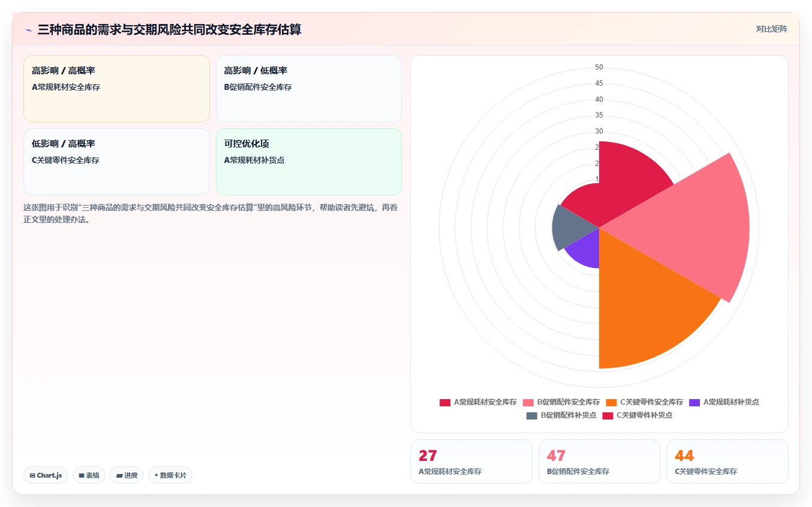Click B促销配件补货点 legend label text

[x=569, y=416]
